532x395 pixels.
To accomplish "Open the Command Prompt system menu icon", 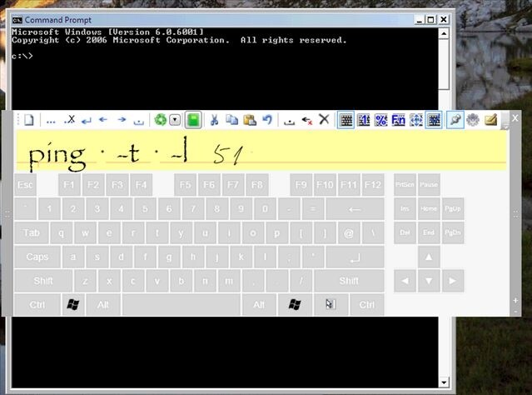I will coord(17,20).
